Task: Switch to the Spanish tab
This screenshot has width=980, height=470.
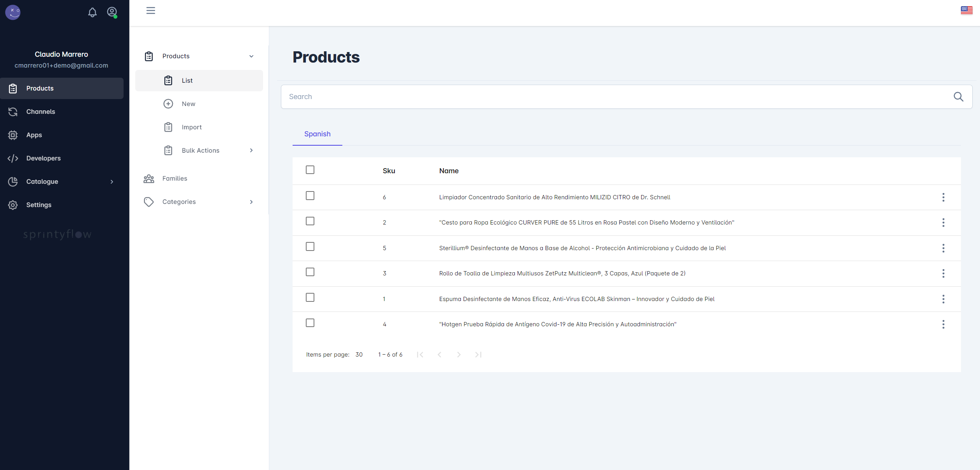Action: point(317,134)
